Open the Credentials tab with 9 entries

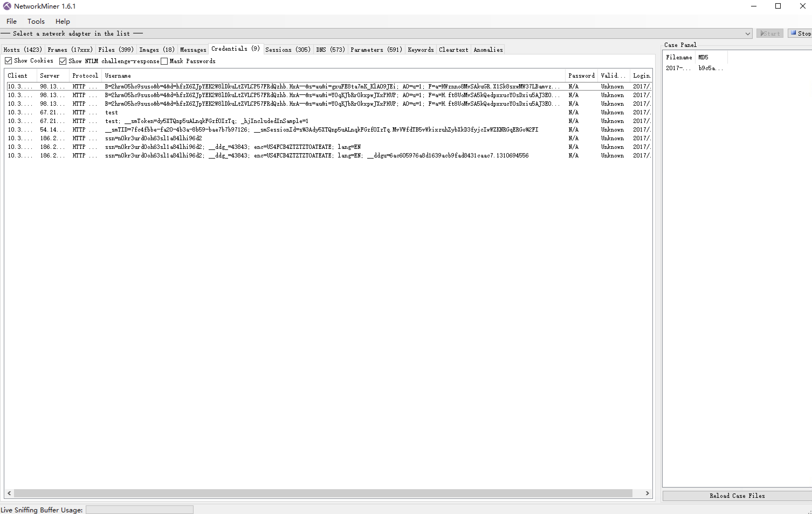click(x=236, y=49)
